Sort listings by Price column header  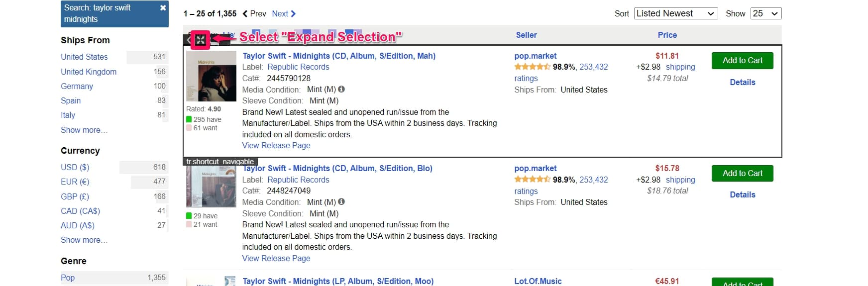[x=667, y=35]
